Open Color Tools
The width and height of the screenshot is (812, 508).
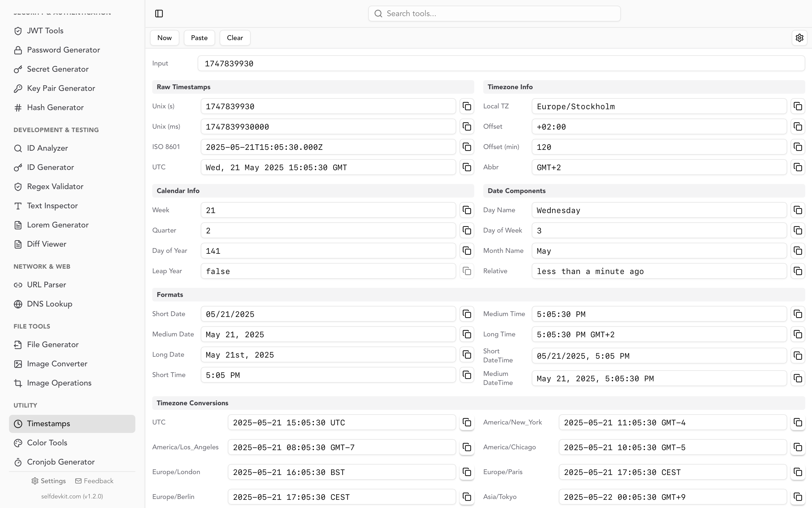click(x=72, y=443)
